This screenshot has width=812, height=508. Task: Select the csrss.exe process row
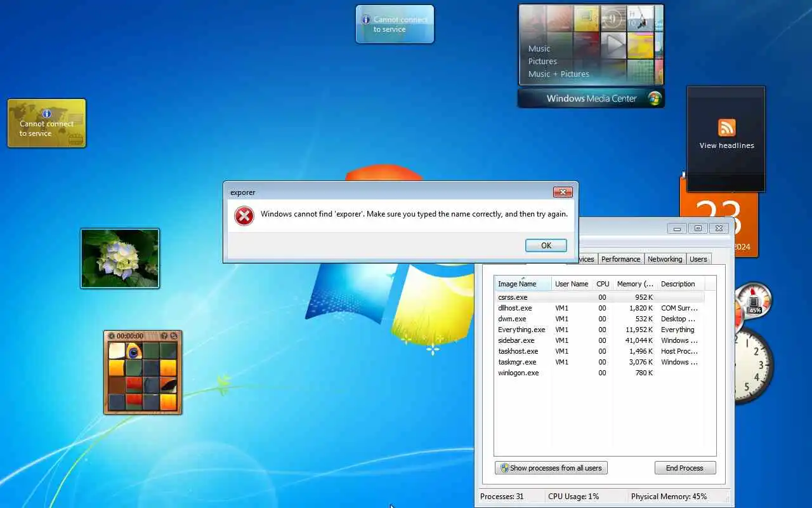click(x=599, y=297)
